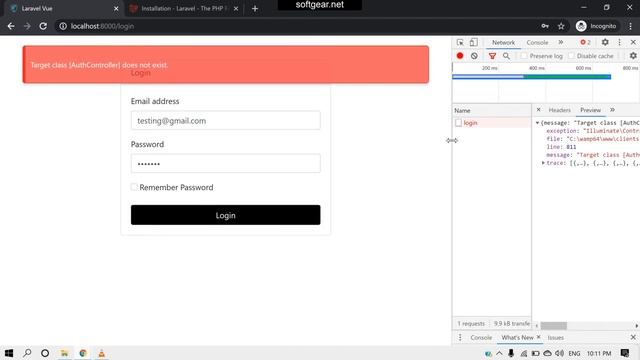This screenshot has width=640, height=360.
Task: Open the Issues drawer tab
Action: pyautogui.click(x=556, y=338)
